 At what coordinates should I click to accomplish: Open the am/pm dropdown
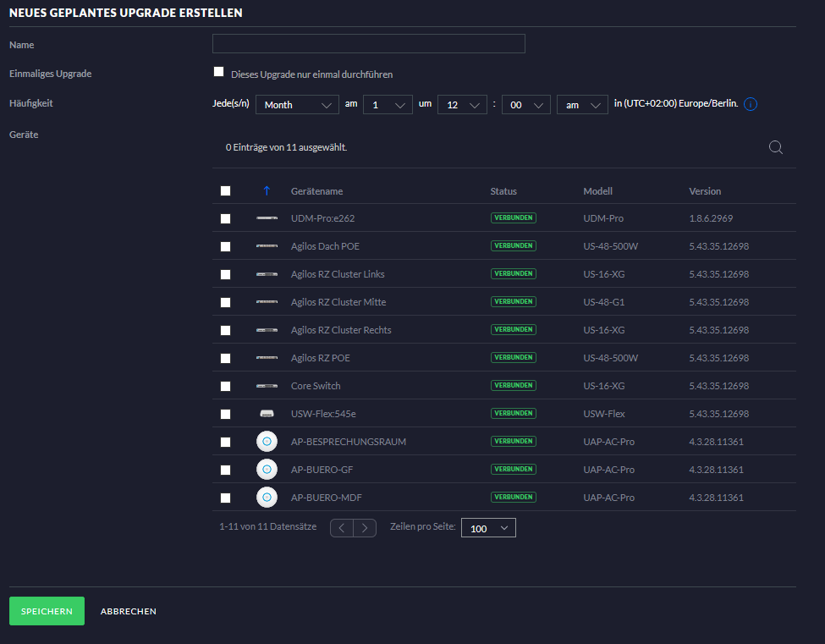(x=582, y=105)
